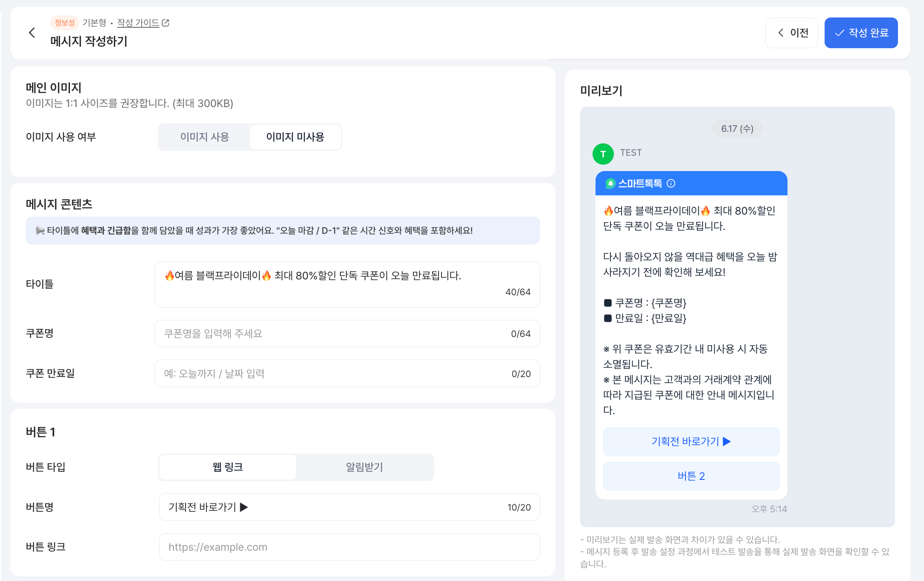Screen dimensions: 924x581
Task: Click the megaphone icon in the tip banner
Action: click(x=40, y=231)
